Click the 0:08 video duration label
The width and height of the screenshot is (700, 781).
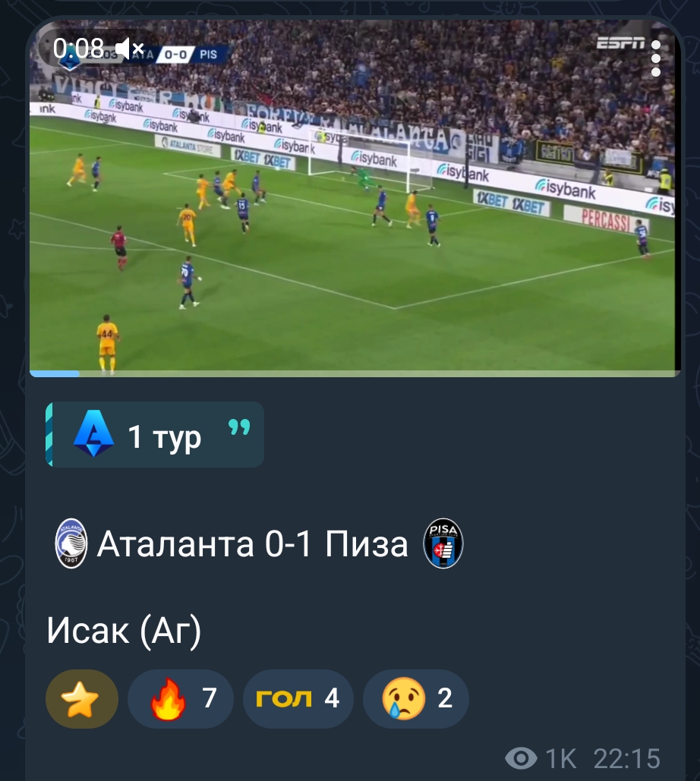pyautogui.click(x=78, y=49)
